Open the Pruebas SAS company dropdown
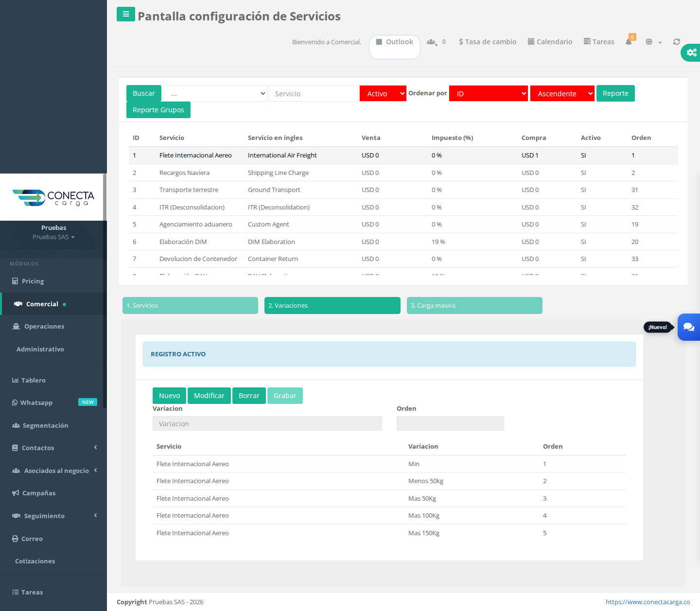This screenshot has width=700, height=611. [x=53, y=237]
